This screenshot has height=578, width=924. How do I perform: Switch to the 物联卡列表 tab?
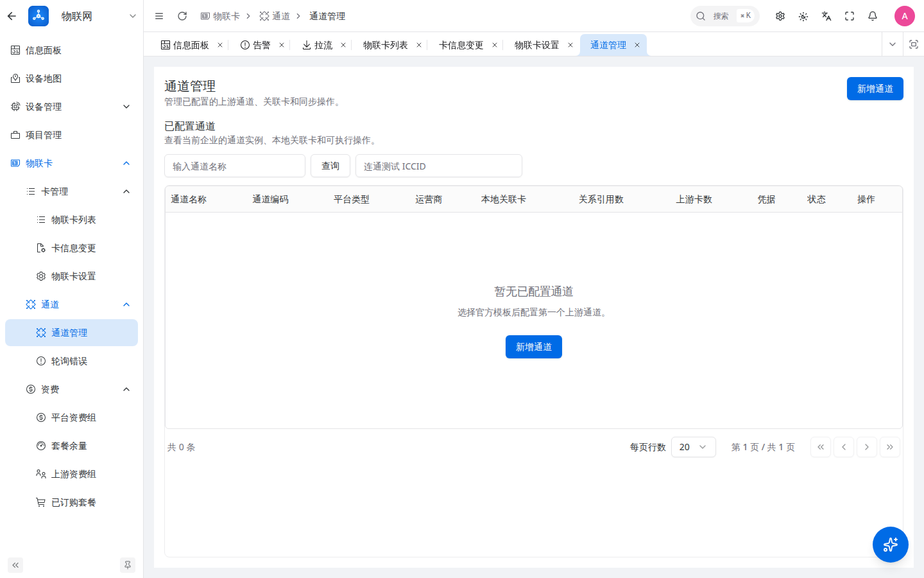[x=386, y=45]
